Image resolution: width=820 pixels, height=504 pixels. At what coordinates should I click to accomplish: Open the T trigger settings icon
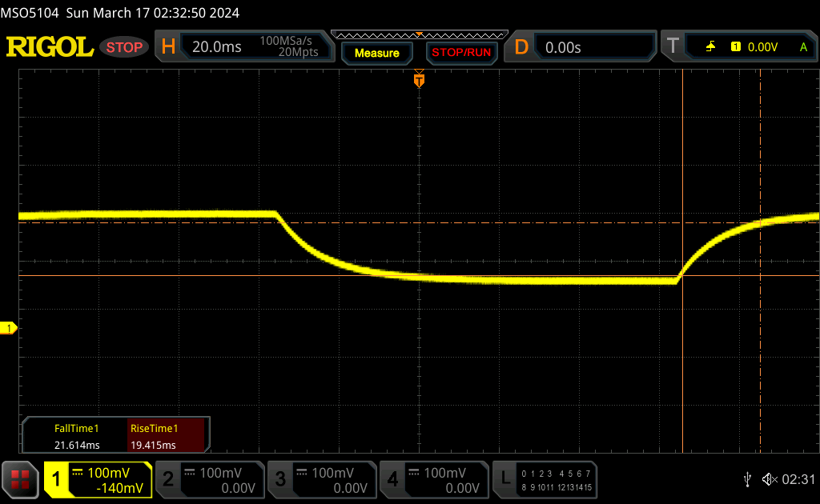[673, 47]
